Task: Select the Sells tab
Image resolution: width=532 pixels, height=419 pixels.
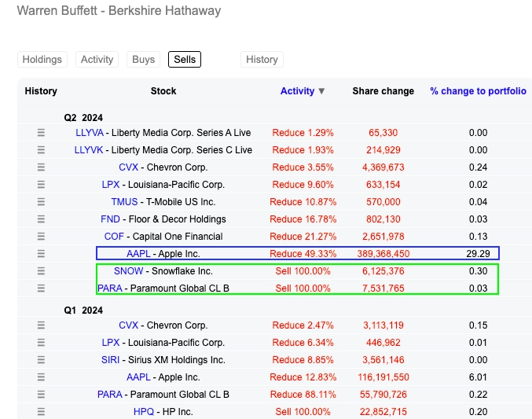Action: click(x=185, y=60)
